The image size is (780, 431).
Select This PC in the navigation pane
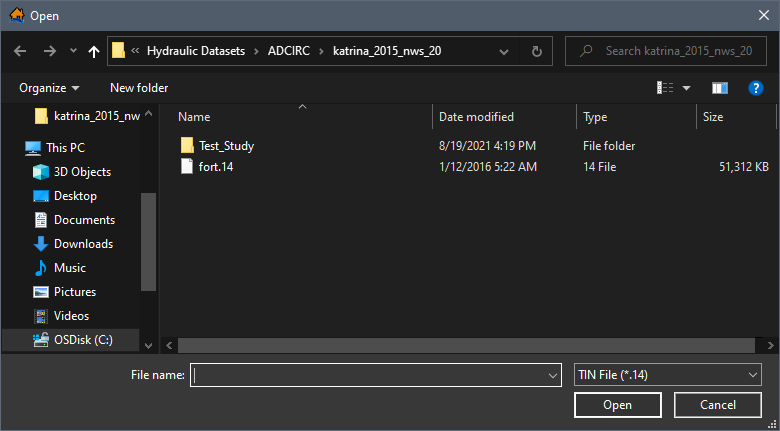coord(55,148)
